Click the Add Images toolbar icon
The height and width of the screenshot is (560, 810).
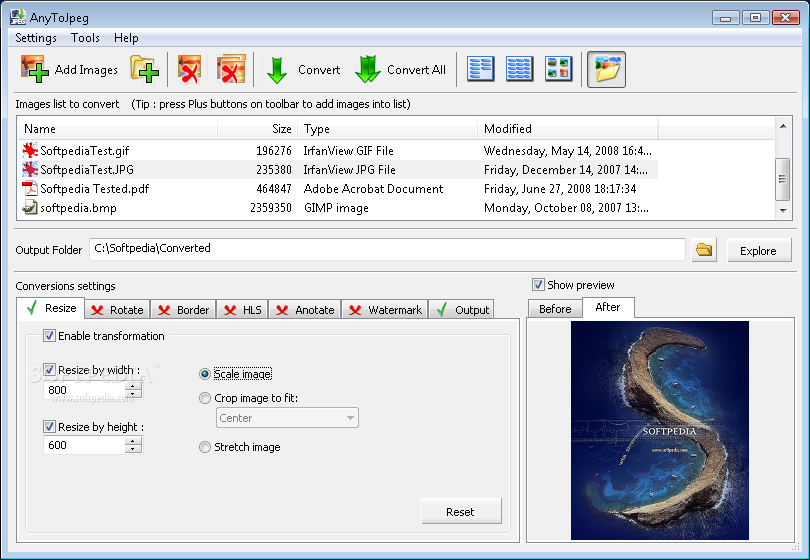(x=35, y=69)
